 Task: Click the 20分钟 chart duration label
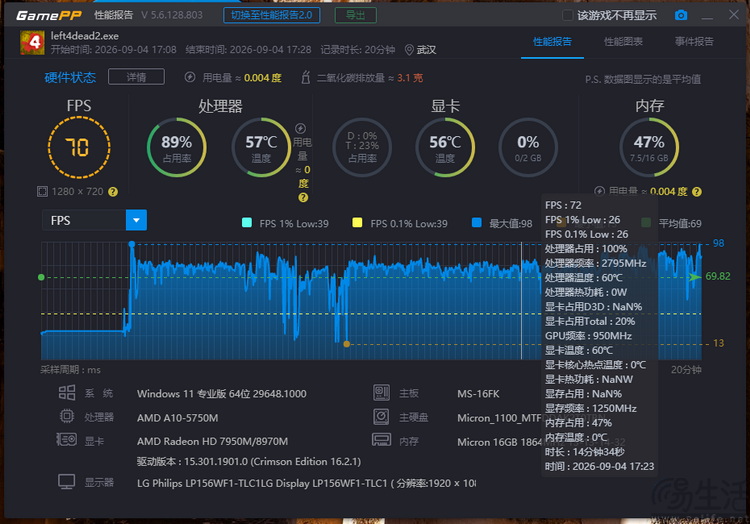click(x=686, y=370)
